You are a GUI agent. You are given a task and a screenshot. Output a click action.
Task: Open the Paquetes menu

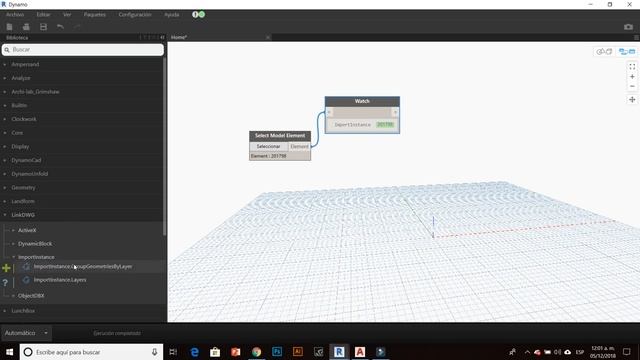click(x=95, y=14)
